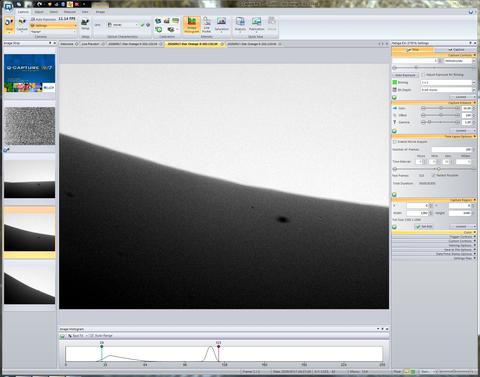The height and width of the screenshot is (377, 480).
Task: Select the highlighted active image document tab
Action: click(x=195, y=44)
